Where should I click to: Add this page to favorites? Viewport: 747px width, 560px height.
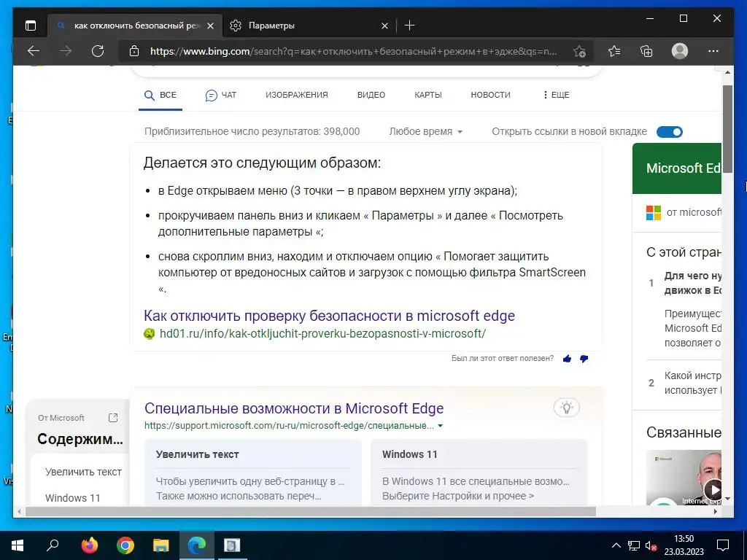pyautogui.click(x=579, y=52)
